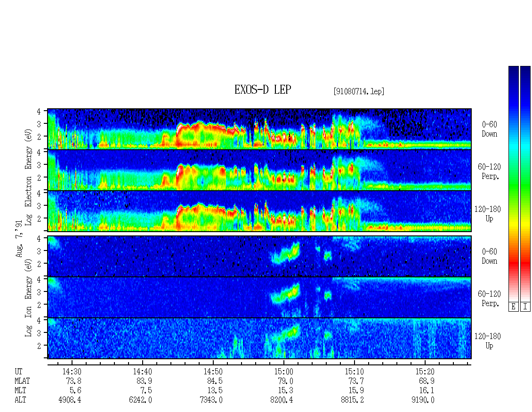Click the MLAT value '84.5'
This screenshot has height=412, width=532.
tap(215, 381)
